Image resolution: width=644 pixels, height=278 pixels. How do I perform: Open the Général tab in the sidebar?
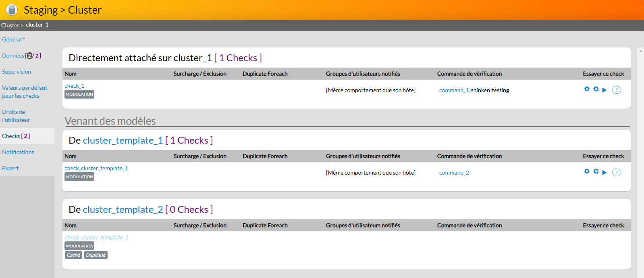[x=12, y=39]
